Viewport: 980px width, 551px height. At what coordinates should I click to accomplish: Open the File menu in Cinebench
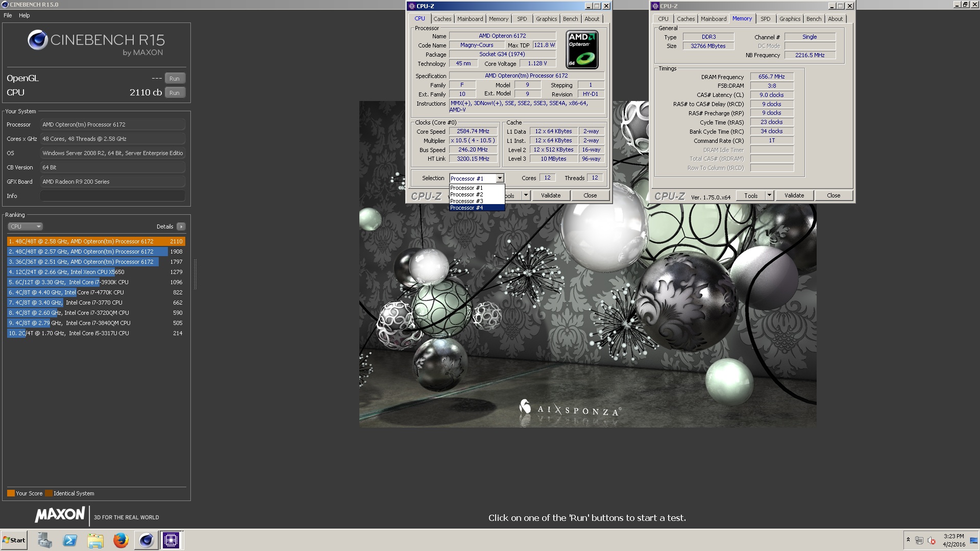point(8,15)
